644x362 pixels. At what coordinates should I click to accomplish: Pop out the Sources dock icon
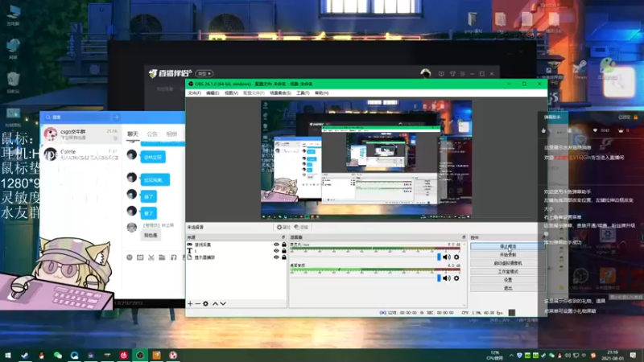point(283,237)
